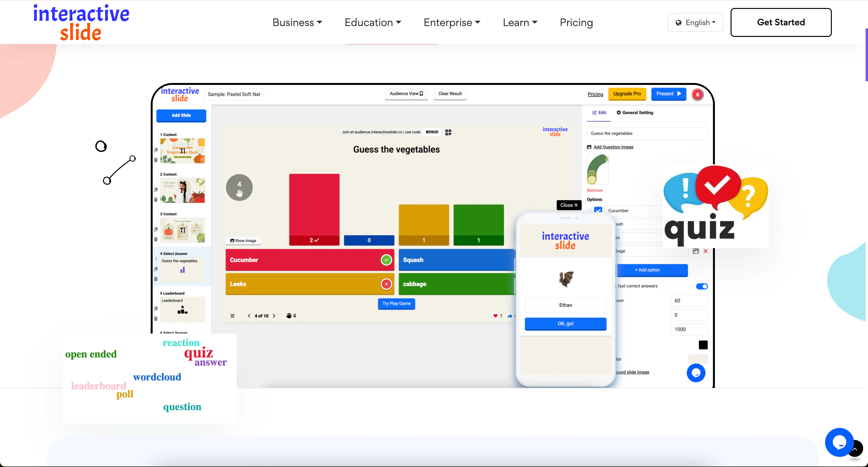
Task: Click the field showing 1000
Action: coord(689,330)
